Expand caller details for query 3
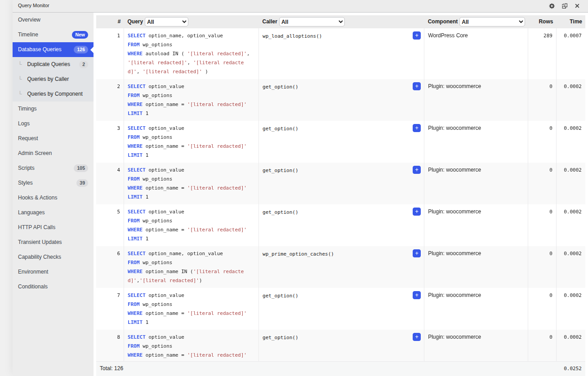Viewport: 588px width, 376px height. [x=417, y=128]
